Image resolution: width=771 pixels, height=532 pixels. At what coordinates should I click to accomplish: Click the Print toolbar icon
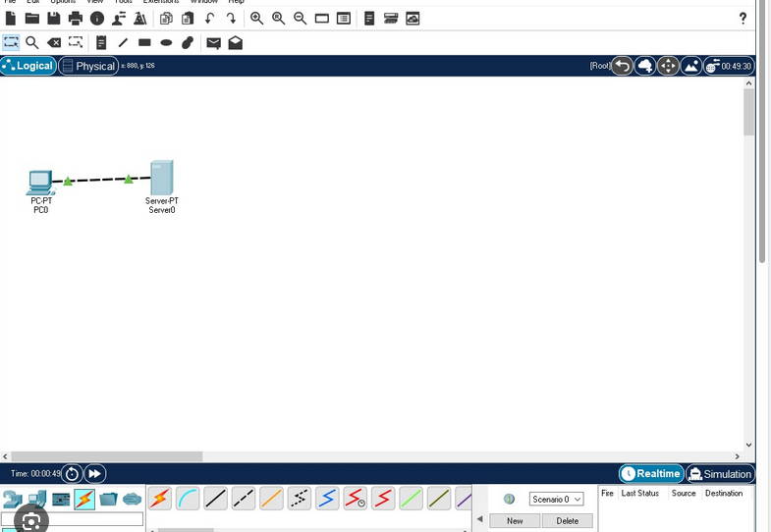[76, 19]
